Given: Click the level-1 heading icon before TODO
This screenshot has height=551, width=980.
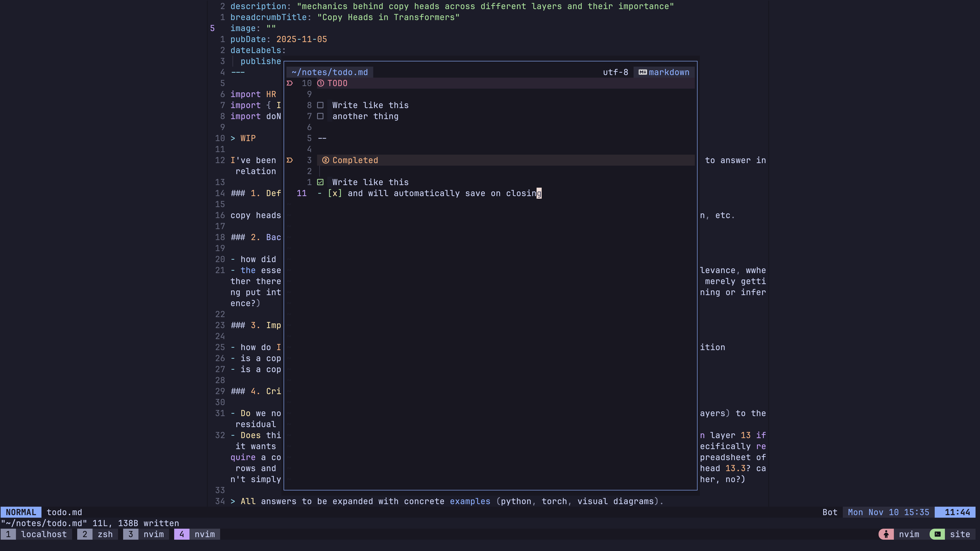Looking at the screenshot, I should [321, 83].
